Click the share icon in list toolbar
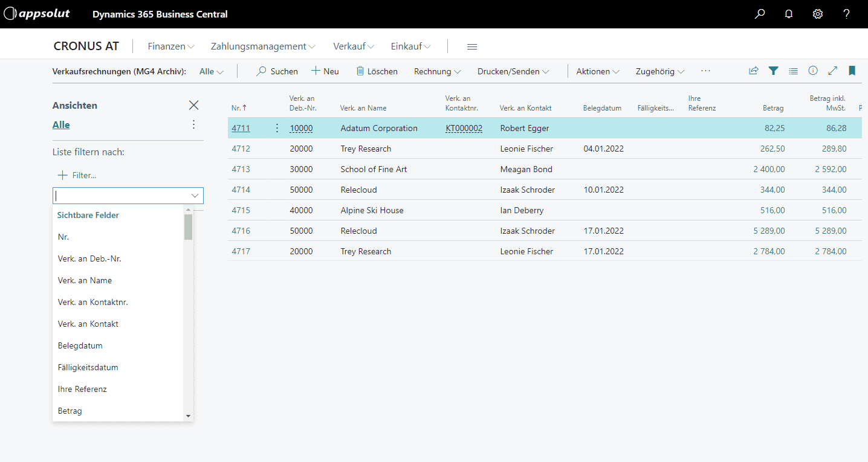The width and height of the screenshot is (868, 462). coord(753,71)
